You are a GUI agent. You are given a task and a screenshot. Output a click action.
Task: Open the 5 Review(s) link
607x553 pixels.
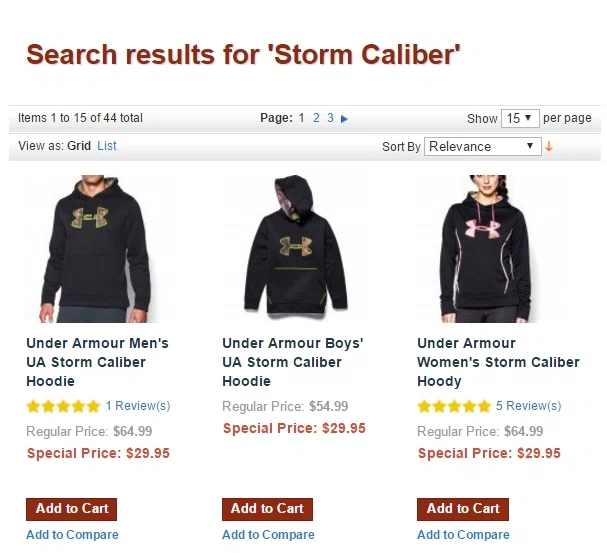[x=528, y=406]
